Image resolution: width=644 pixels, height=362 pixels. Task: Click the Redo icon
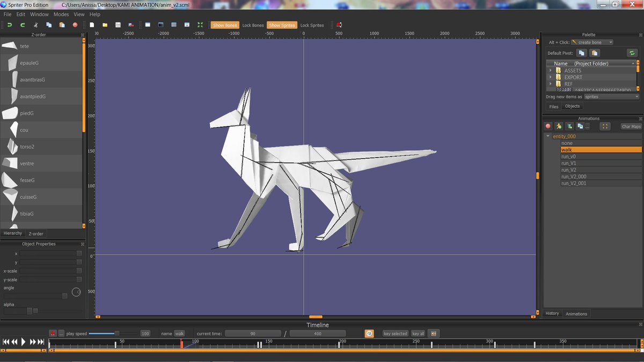tap(22, 25)
